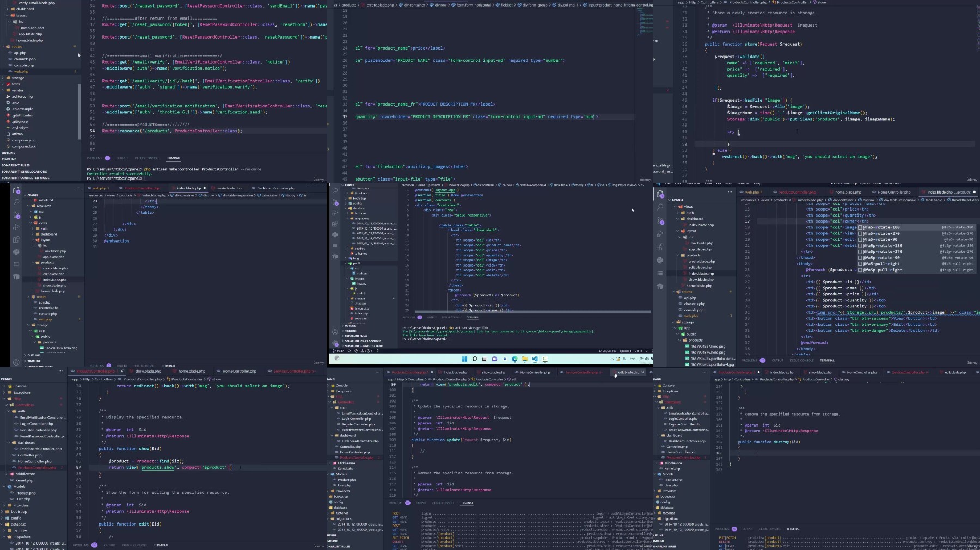980x550 pixels.
Task: Click the main branch indicator in the status bar
Action: click(344, 351)
